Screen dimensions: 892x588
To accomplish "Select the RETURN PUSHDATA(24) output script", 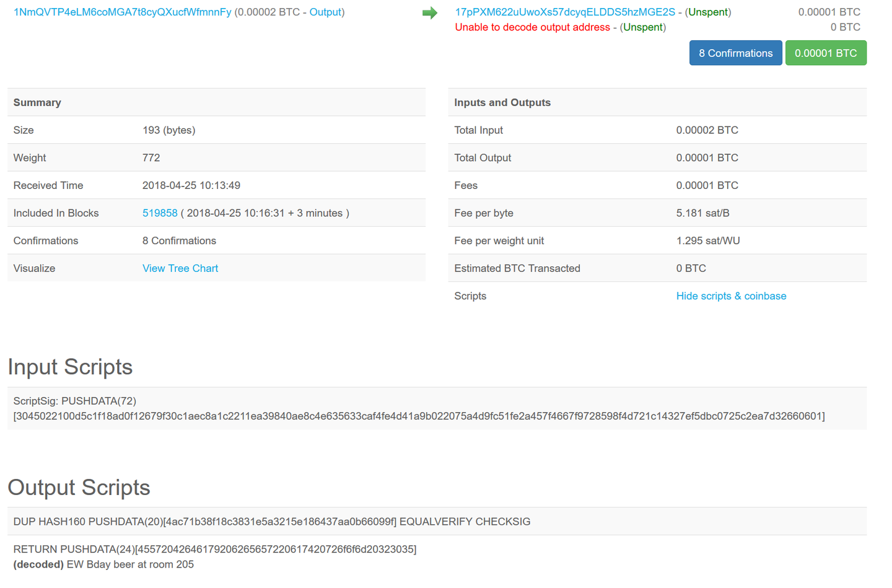I will [215, 550].
